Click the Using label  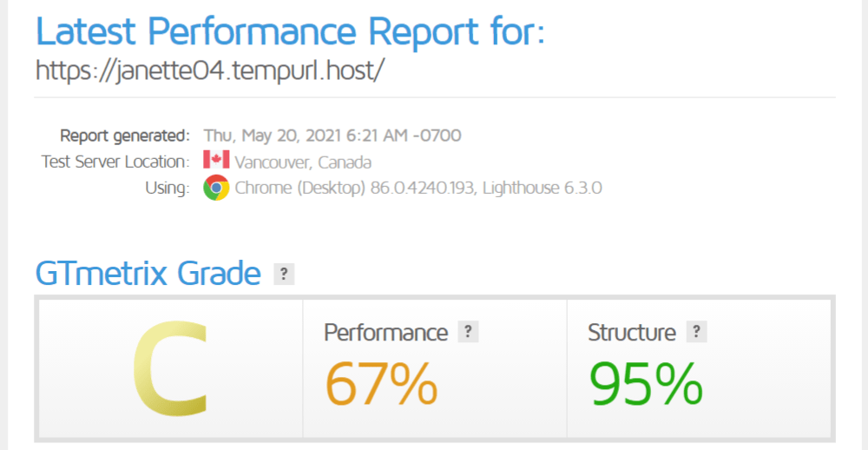pyautogui.click(x=167, y=188)
